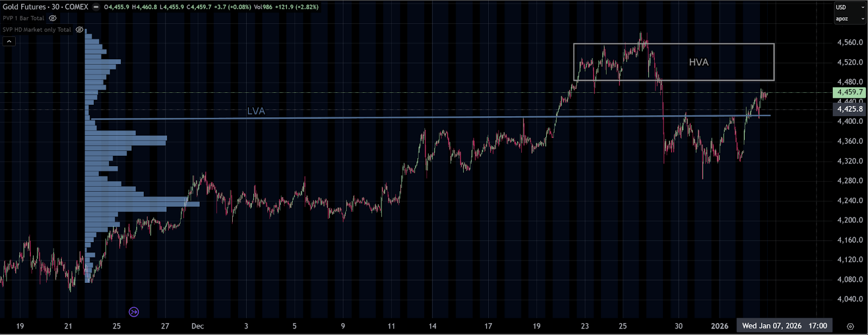
Task: Click the green current price label 4,459.7
Action: coord(849,92)
